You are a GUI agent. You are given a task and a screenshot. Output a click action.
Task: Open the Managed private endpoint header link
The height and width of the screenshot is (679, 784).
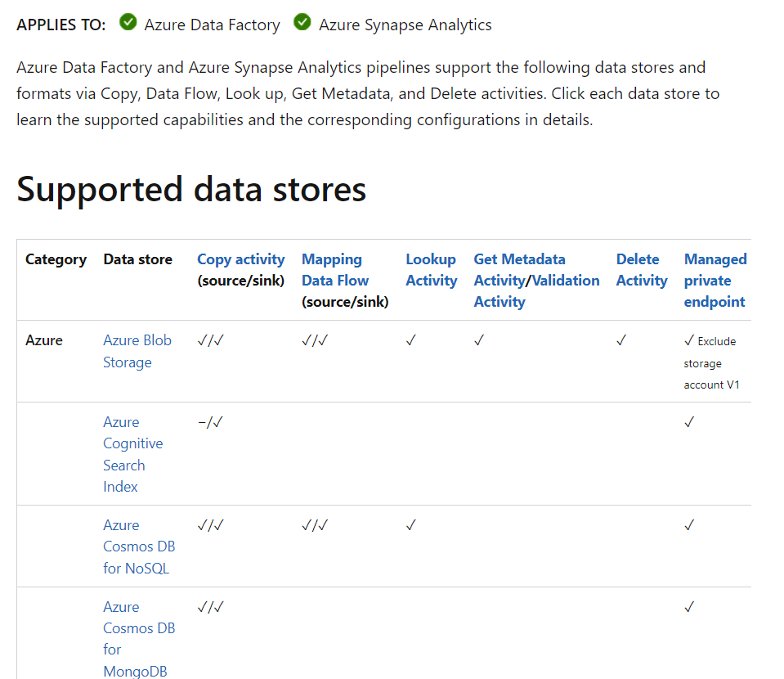[715, 281]
